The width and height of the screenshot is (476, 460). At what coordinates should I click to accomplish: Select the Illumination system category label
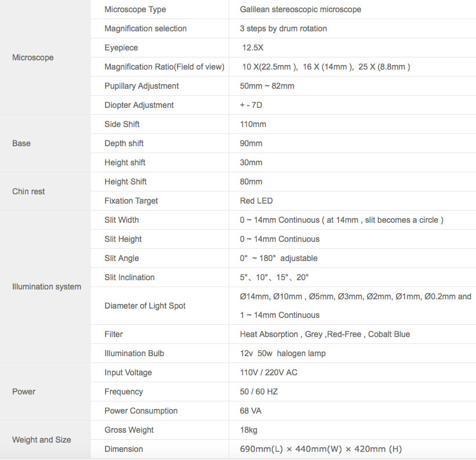tap(46, 287)
